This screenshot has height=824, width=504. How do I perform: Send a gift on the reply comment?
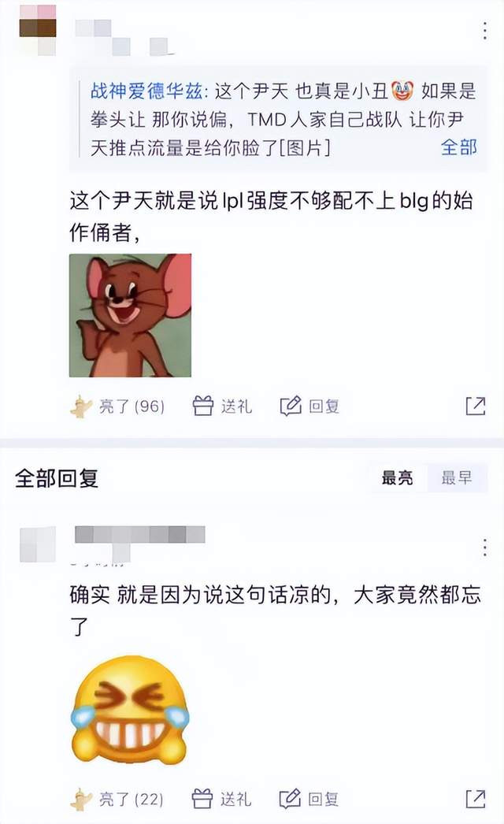click(x=221, y=800)
